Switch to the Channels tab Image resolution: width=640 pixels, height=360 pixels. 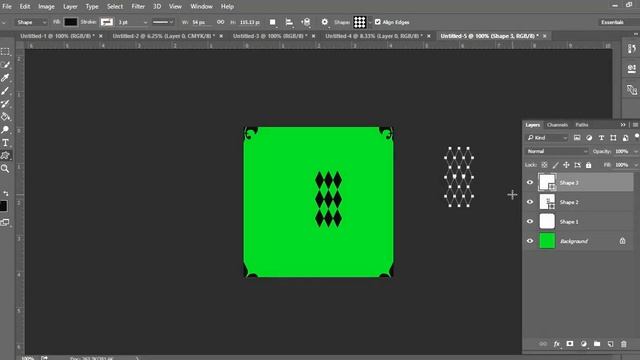click(557, 125)
